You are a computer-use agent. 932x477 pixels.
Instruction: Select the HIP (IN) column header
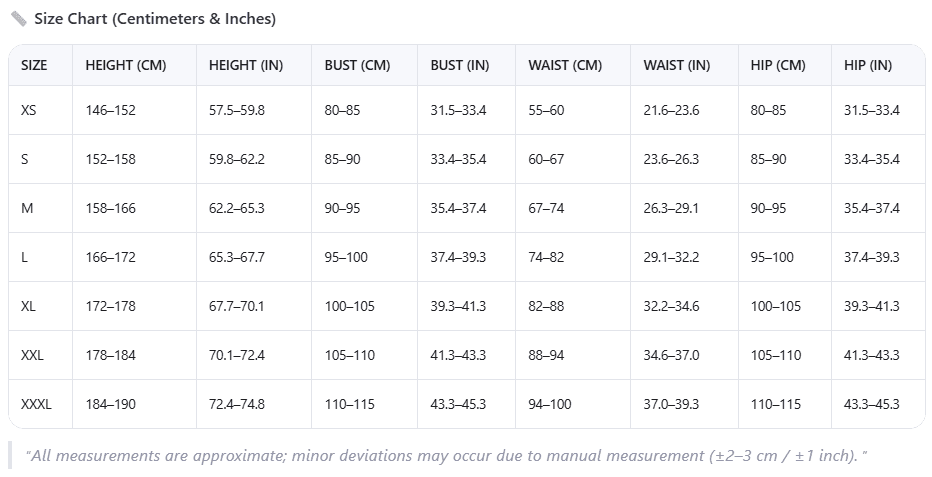[868, 65]
